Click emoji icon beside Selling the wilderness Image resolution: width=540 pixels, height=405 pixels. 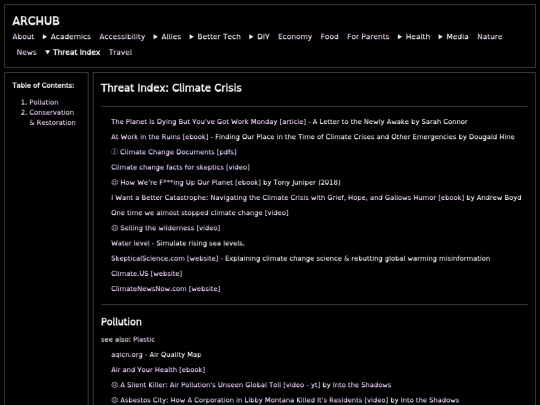click(115, 228)
